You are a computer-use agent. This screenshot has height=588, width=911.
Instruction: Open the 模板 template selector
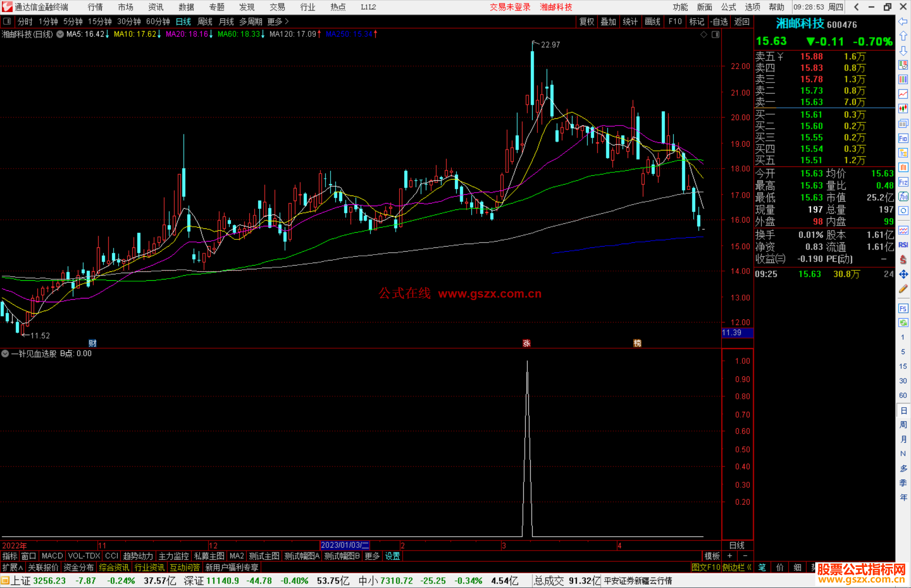click(x=712, y=556)
